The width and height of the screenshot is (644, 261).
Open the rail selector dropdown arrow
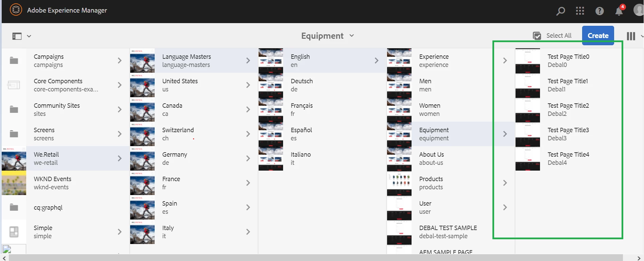pos(29,36)
